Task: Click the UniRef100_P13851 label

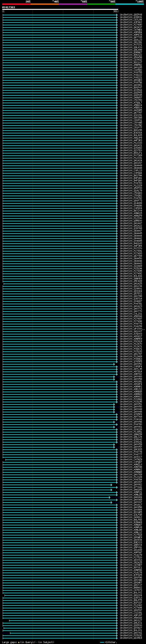Action: point(131,432)
